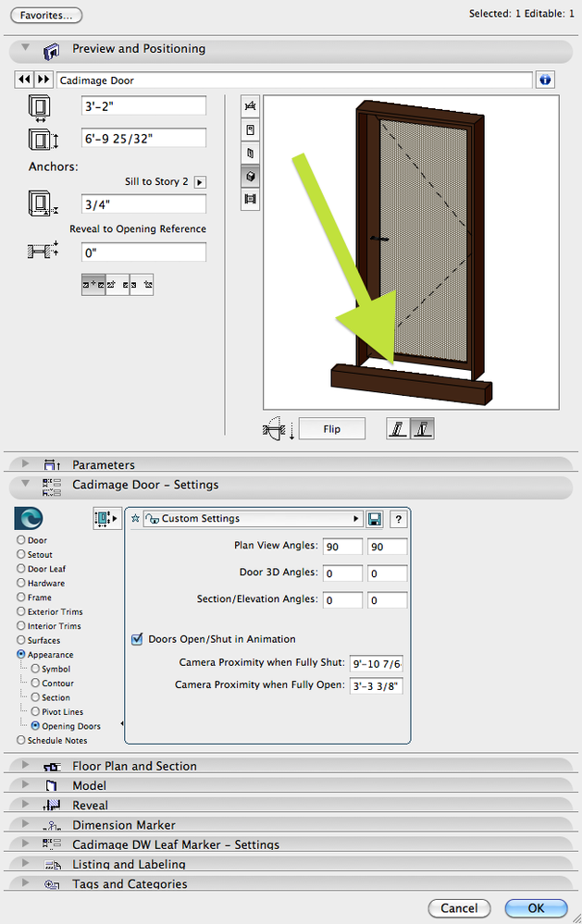This screenshot has height=924, width=582.
Task: Open the Custom Settings dropdown
Action: [x=253, y=519]
